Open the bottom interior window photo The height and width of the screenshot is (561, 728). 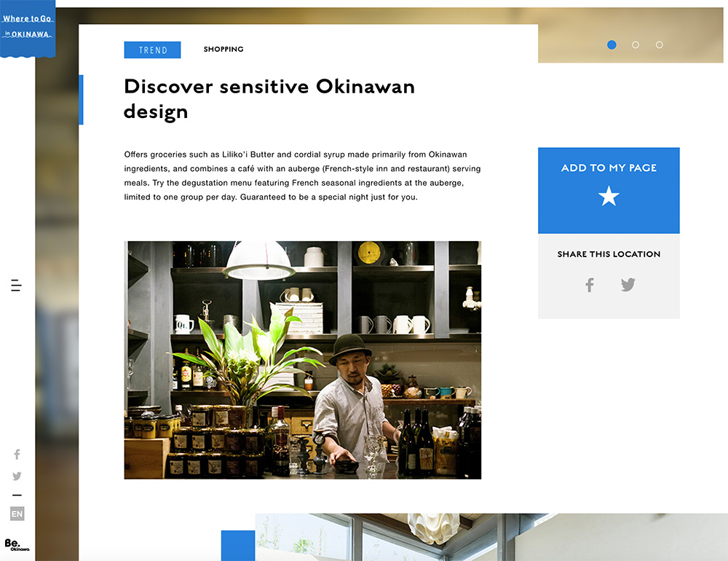click(x=491, y=537)
